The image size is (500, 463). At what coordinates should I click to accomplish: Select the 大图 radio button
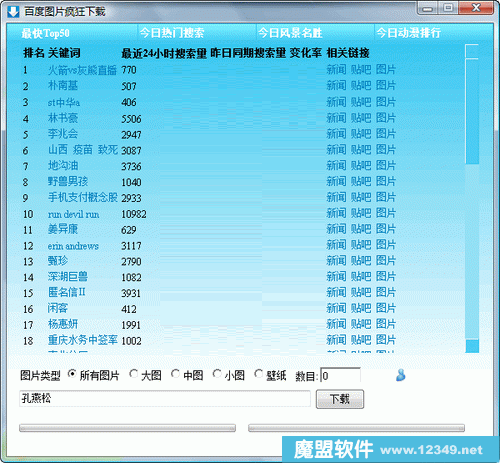[x=133, y=374]
